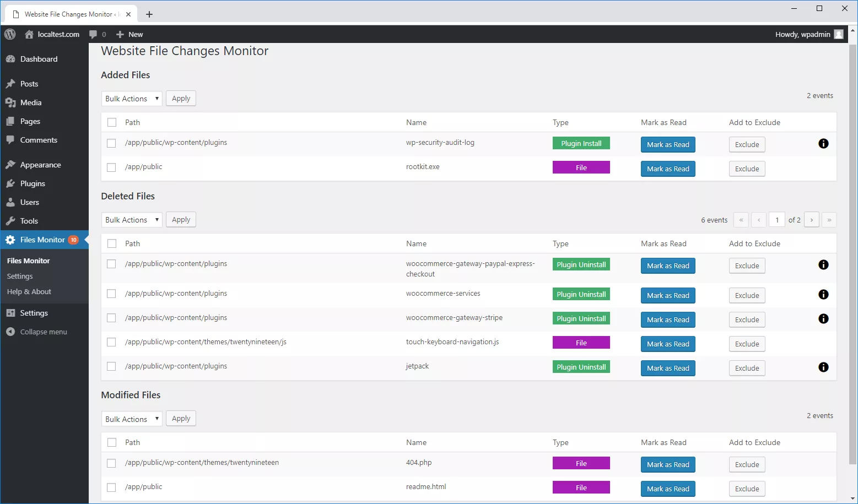
Task: Check the 404.php row
Action: pos(111,463)
